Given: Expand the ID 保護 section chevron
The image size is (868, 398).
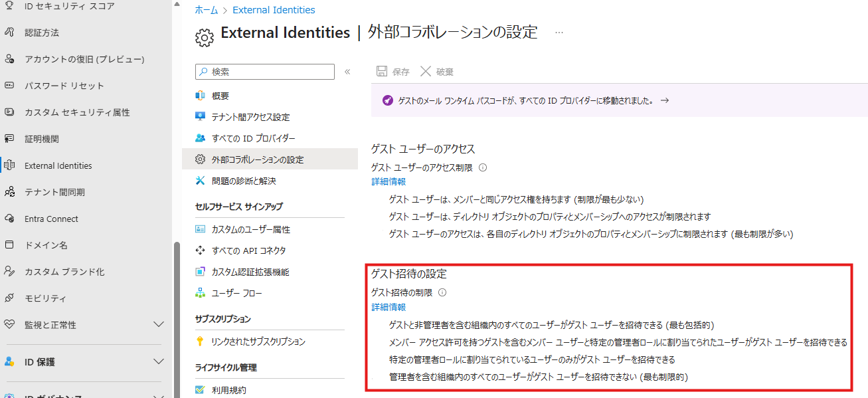Looking at the screenshot, I should click(x=159, y=362).
